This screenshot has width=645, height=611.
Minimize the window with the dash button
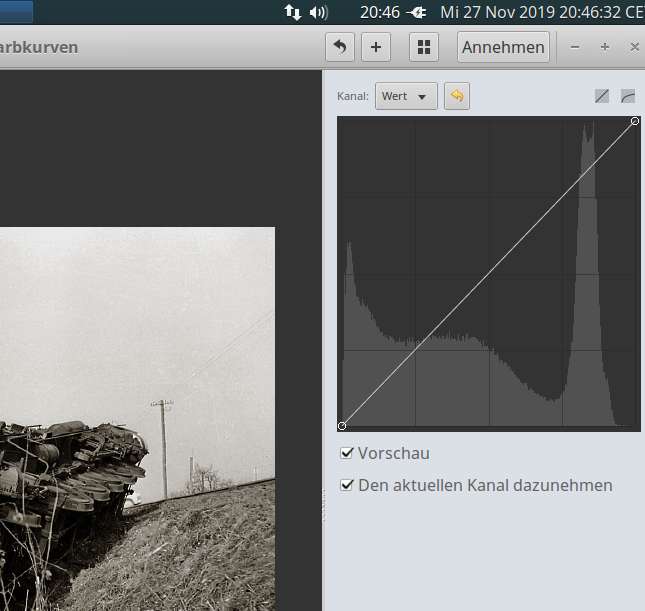575,47
